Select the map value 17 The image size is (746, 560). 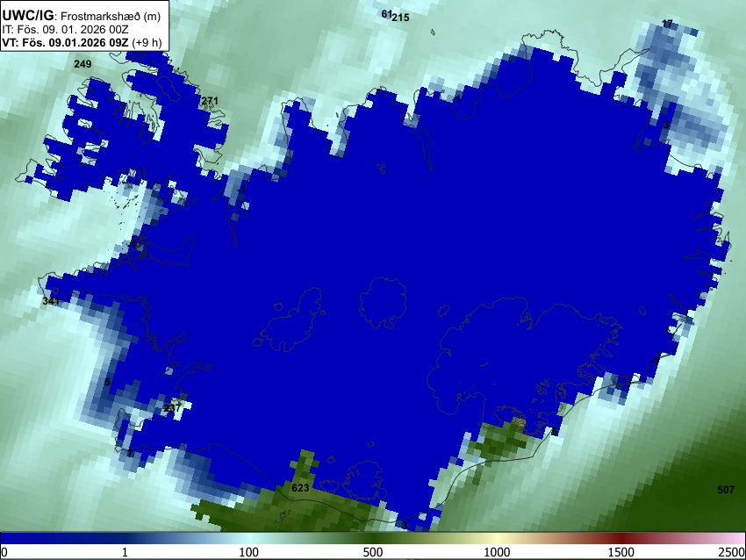point(668,24)
